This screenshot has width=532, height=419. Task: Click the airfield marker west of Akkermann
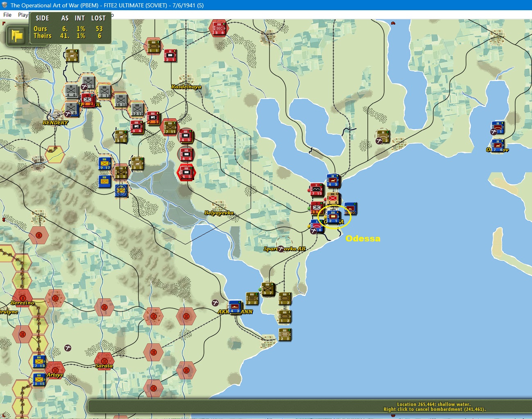[215, 303]
